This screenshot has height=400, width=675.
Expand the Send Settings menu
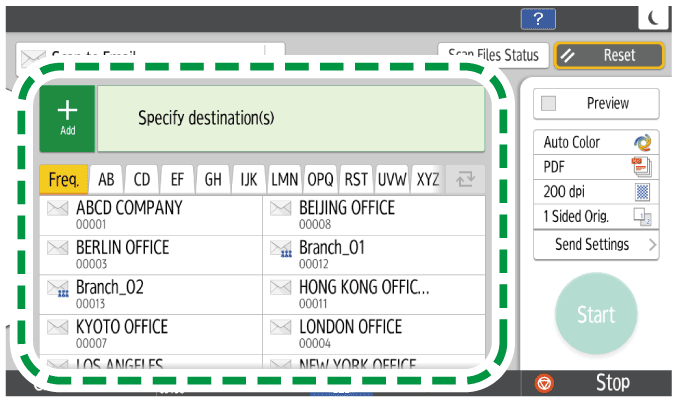pos(596,244)
